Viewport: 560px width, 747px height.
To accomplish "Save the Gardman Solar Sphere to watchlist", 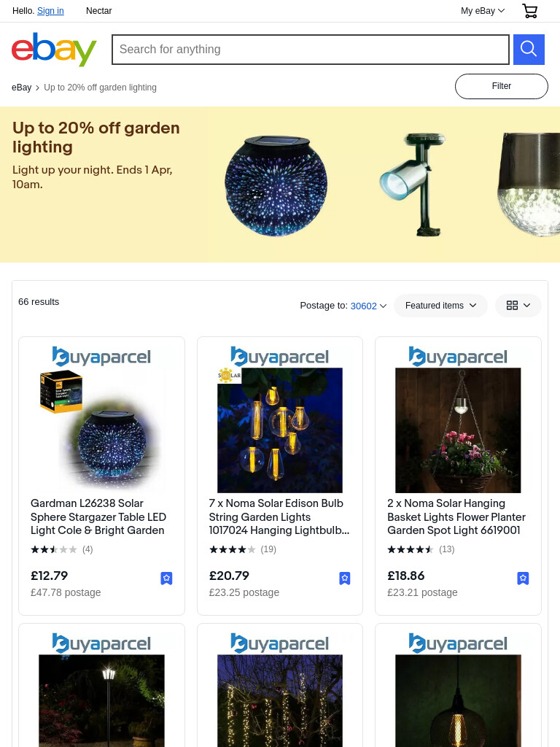I will pos(166,578).
